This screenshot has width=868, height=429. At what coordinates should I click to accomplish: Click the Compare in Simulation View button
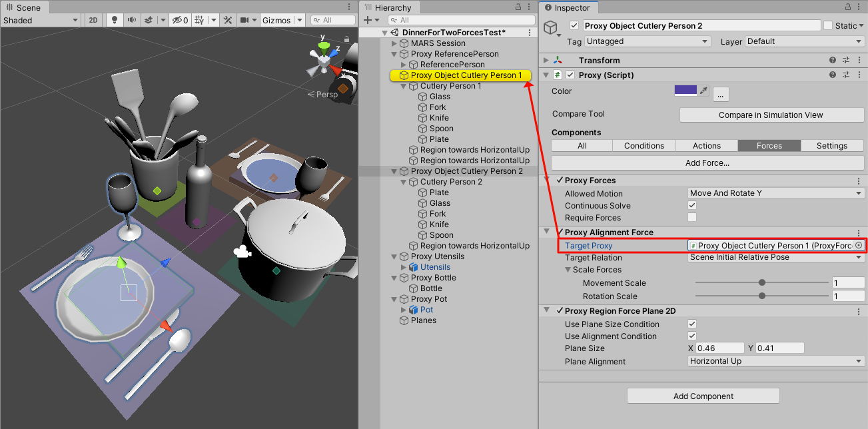[770, 115]
